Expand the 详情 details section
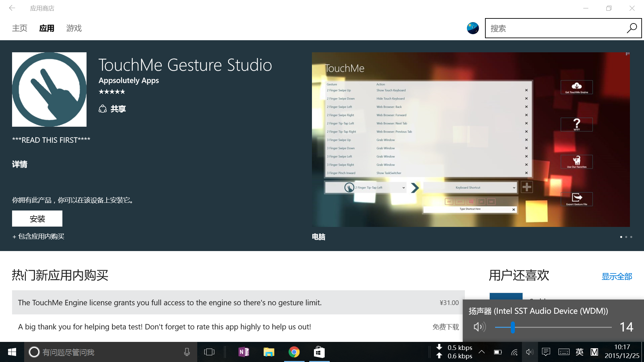 [20, 164]
